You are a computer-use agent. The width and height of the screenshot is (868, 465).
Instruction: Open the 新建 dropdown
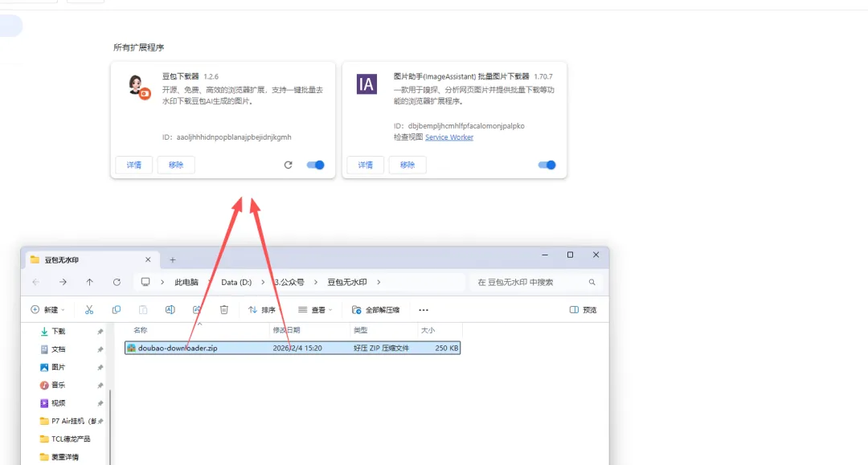[x=47, y=310]
